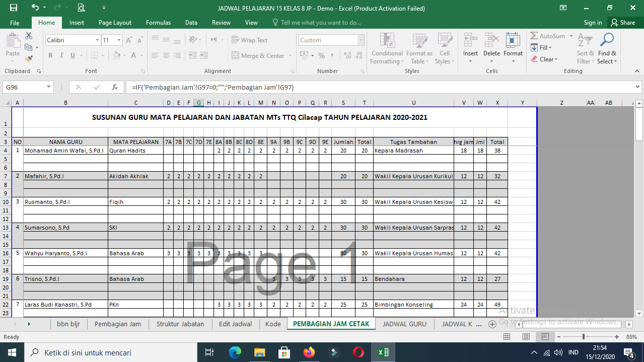Screen dimensions: 644x362
Task: Click the zoom in plus button
Action: point(616,336)
